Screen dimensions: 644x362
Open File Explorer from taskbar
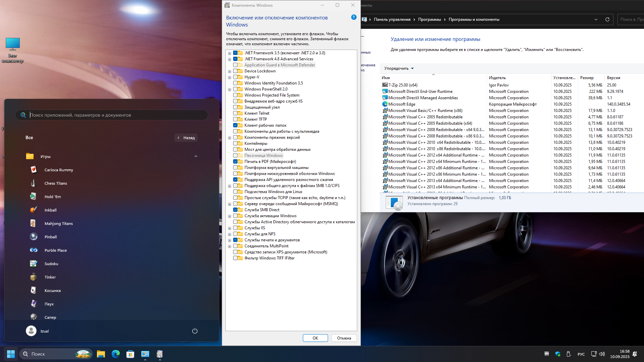click(x=101, y=354)
